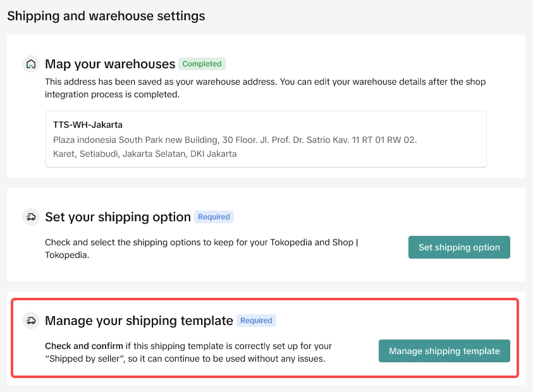
Task: Click the truck icon beside Set your shipping option
Action: point(31,217)
